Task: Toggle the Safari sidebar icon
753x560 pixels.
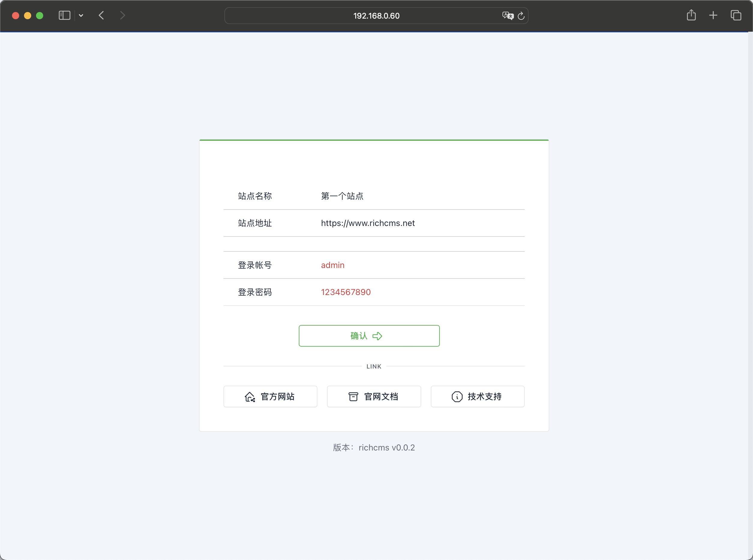Action: click(x=64, y=16)
